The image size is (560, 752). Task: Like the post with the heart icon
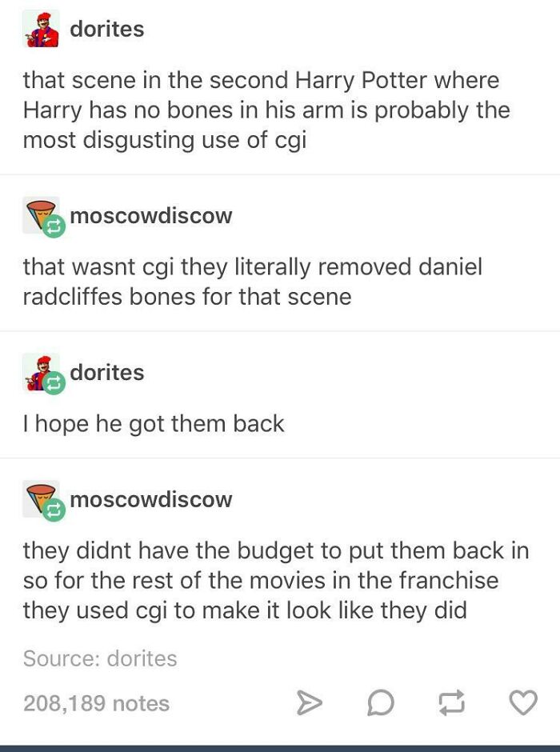pyautogui.click(x=522, y=703)
